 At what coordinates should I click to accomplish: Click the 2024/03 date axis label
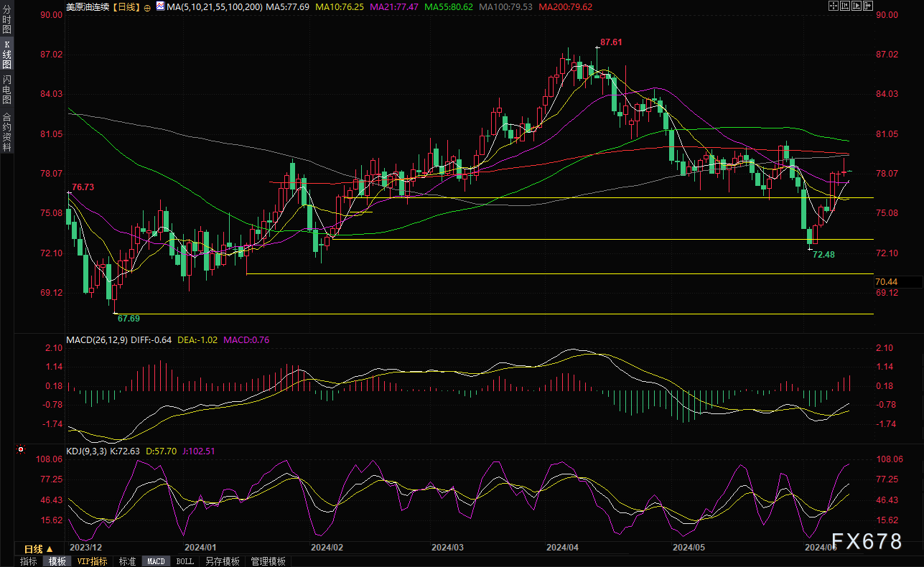click(447, 547)
